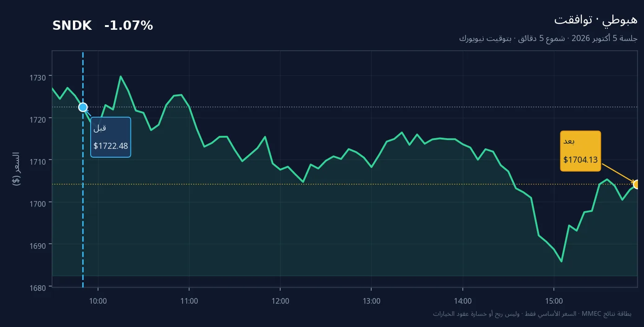Click the 'بعد' label in the yellow annotation box

569,141
